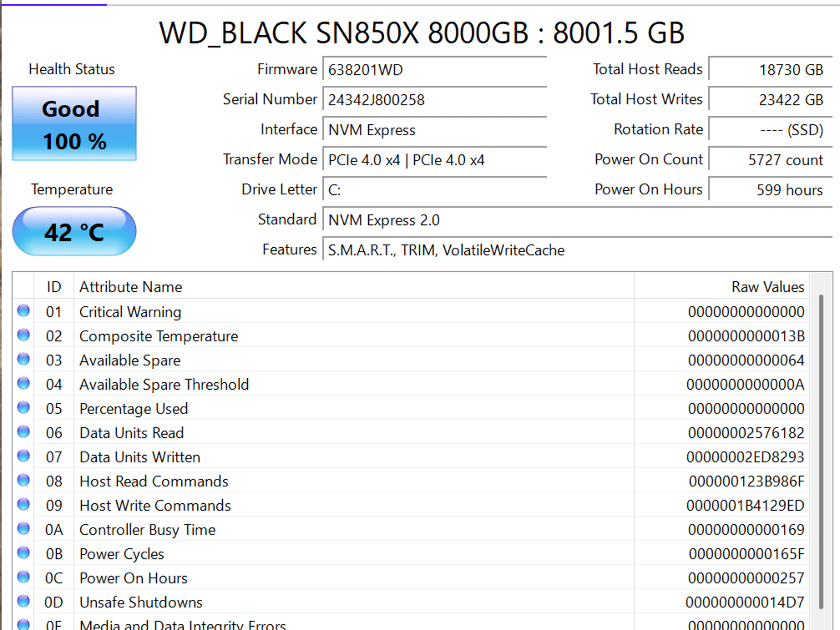840x630 pixels.
Task: Click the status circle for Critical Warning
Action: point(23,311)
